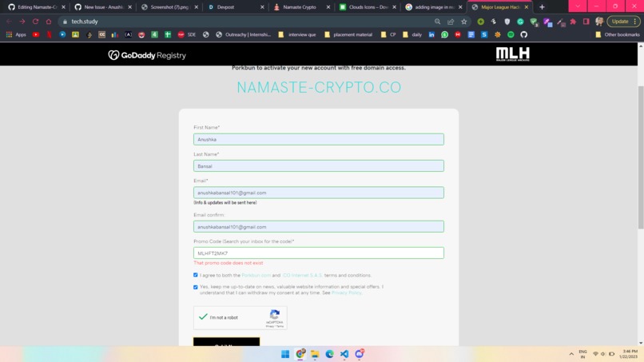Click the view site information lock icon

pos(65,22)
